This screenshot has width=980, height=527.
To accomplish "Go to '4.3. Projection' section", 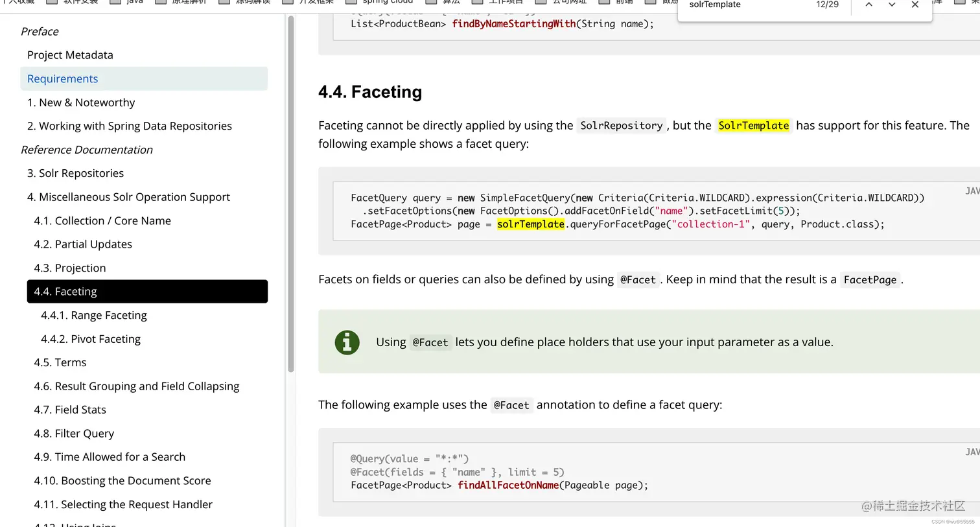I will 70,268.
